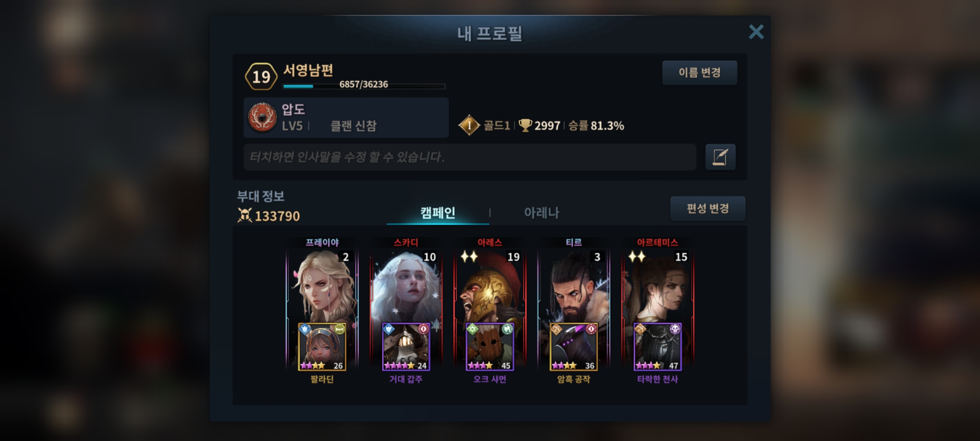Click the troop power skull icon

tap(244, 215)
